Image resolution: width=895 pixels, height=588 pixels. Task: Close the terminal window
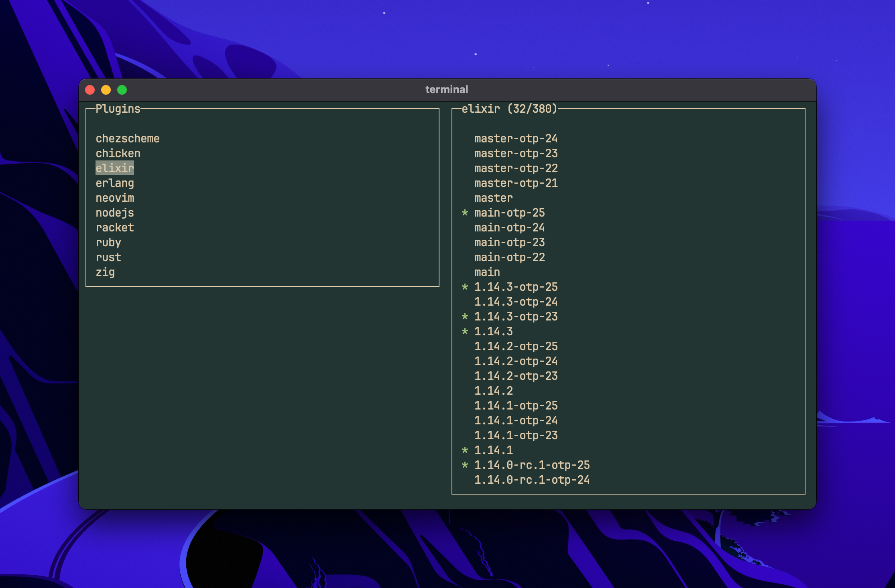[90, 90]
